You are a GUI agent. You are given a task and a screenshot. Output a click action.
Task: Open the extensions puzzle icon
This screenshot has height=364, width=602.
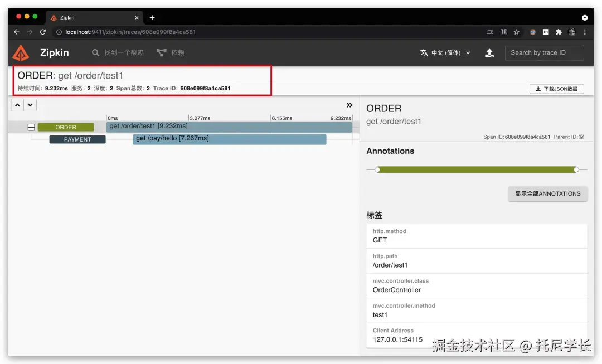coord(559,32)
